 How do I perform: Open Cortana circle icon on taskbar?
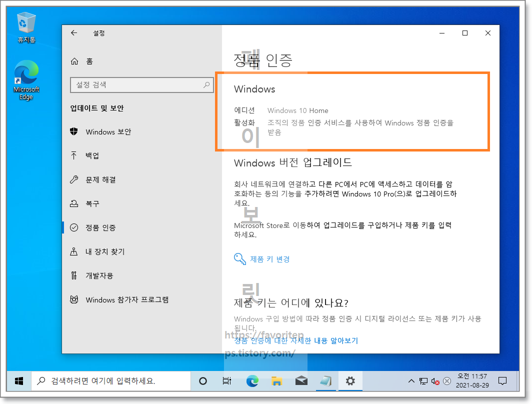point(203,381)
